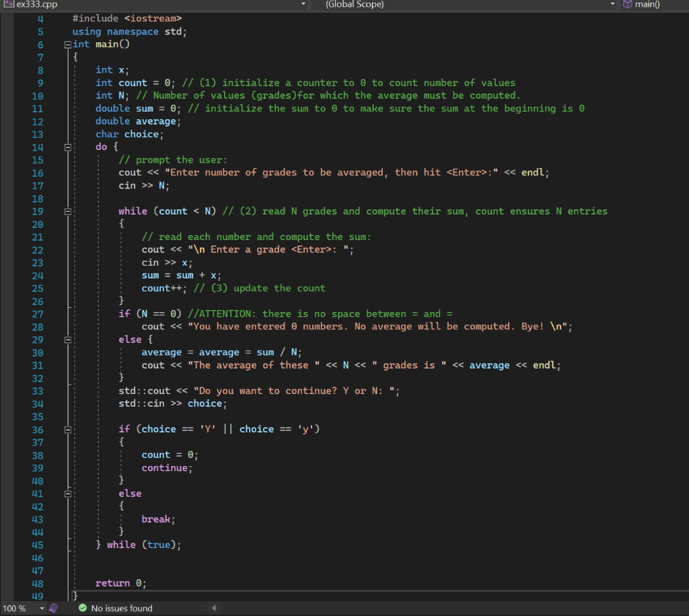Click 'std::cin' on line 34
Viewport: 689px width, 616px height.
(x=141, y=403)
